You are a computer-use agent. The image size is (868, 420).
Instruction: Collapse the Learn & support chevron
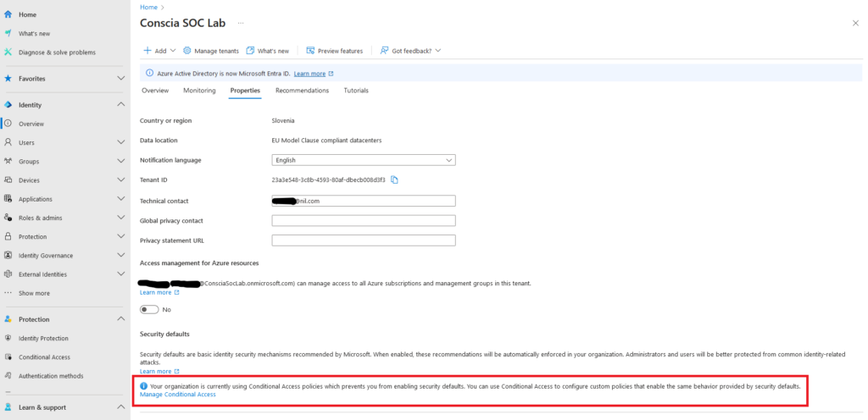click(121, 407)
